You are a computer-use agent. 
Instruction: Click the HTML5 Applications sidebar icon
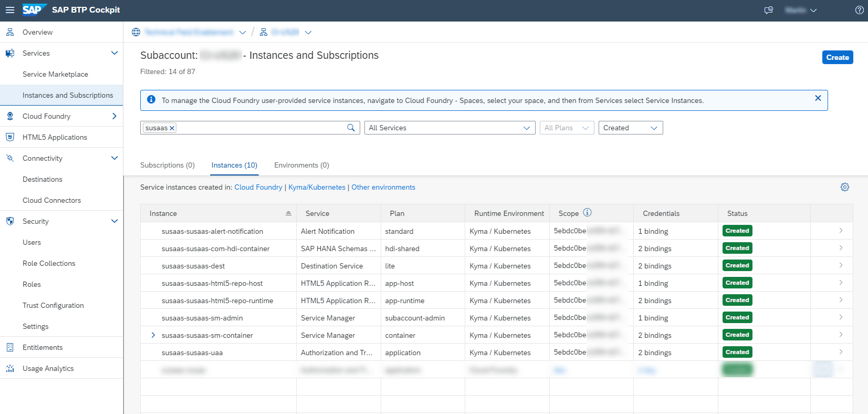point(10,137)
